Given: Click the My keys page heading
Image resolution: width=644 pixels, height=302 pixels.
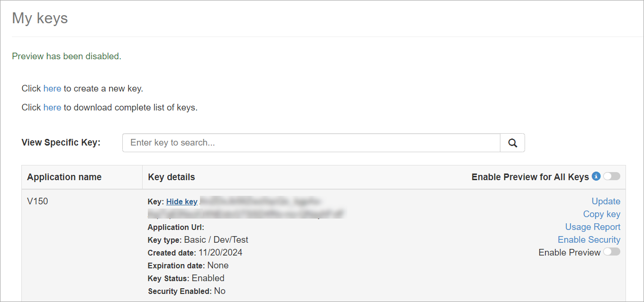Looking at the screenshot, I should click(x=40, y=18).
